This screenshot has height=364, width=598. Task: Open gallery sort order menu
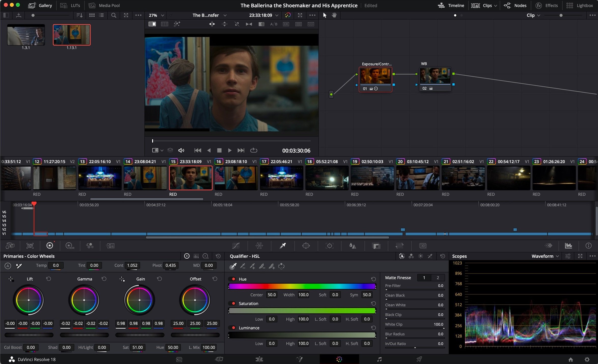point(79,15)
